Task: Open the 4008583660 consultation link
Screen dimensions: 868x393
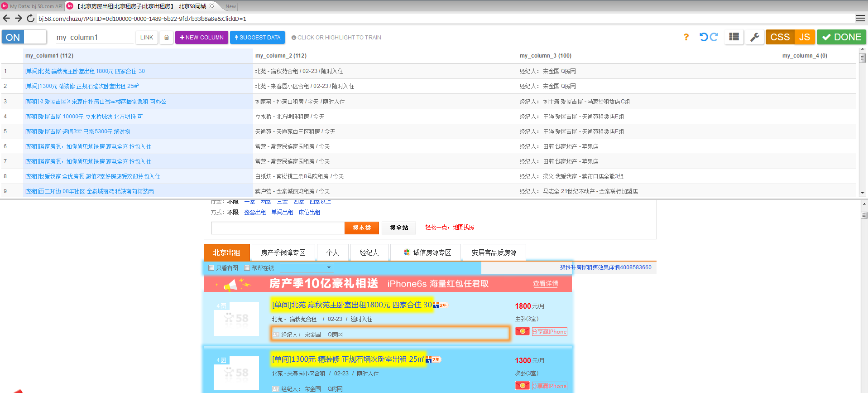Action: coord(605,267)
